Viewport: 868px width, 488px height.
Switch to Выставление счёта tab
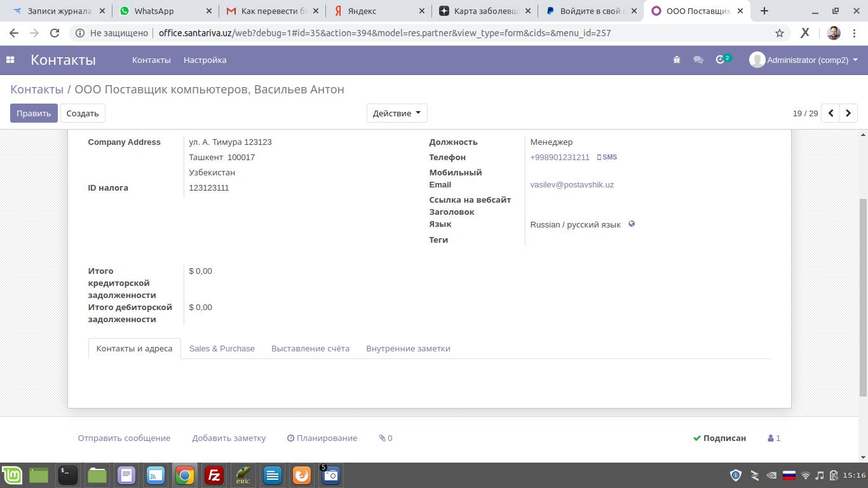pos(310,348)
